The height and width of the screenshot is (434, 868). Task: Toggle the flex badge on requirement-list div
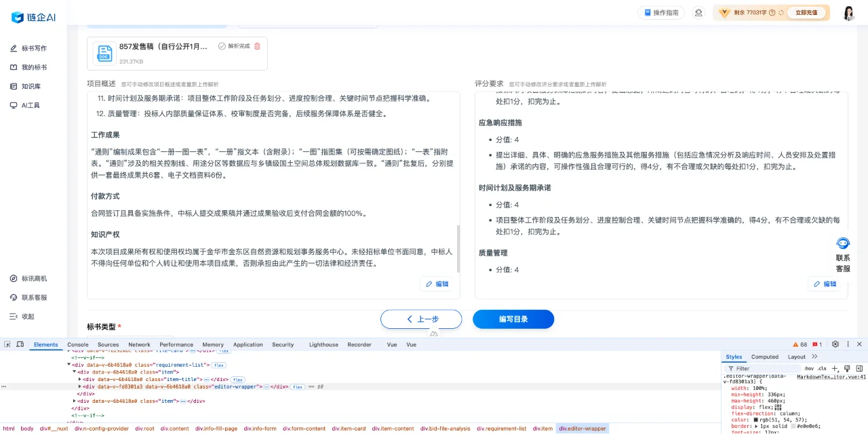218,364
